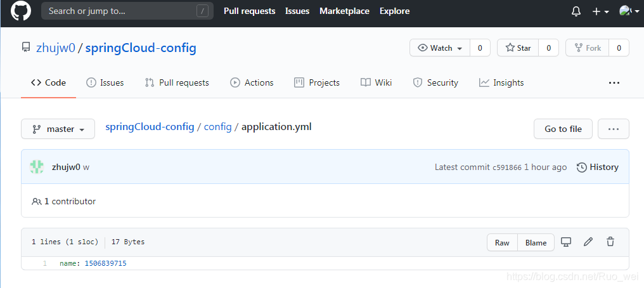The height and width of the screenshot is (288, 644).
Task: Click the file size 17 Bytes text
Action: (x=128, y=242)
